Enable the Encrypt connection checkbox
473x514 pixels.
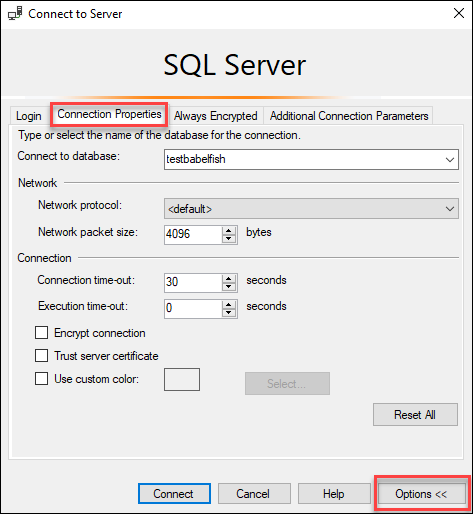(x=41, y=333)
